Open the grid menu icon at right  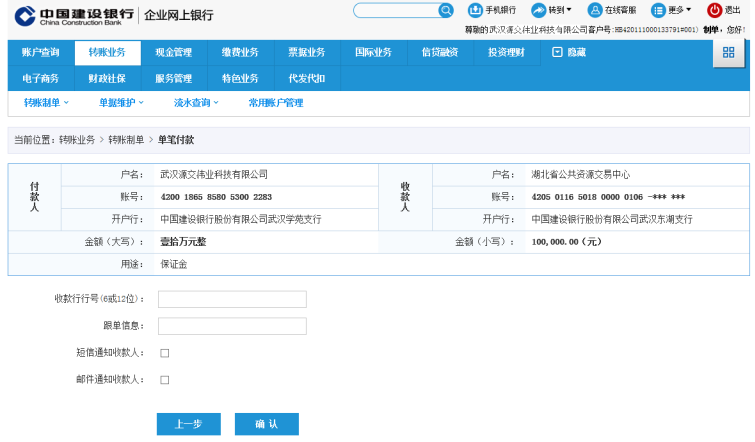point(728,53)
